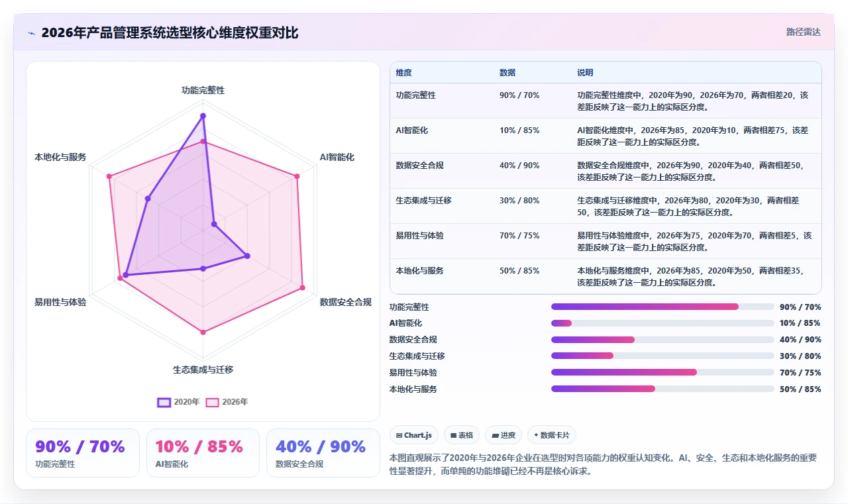
Task: Click the 数据卡片 tag
Action: click(x=552, y=435)
